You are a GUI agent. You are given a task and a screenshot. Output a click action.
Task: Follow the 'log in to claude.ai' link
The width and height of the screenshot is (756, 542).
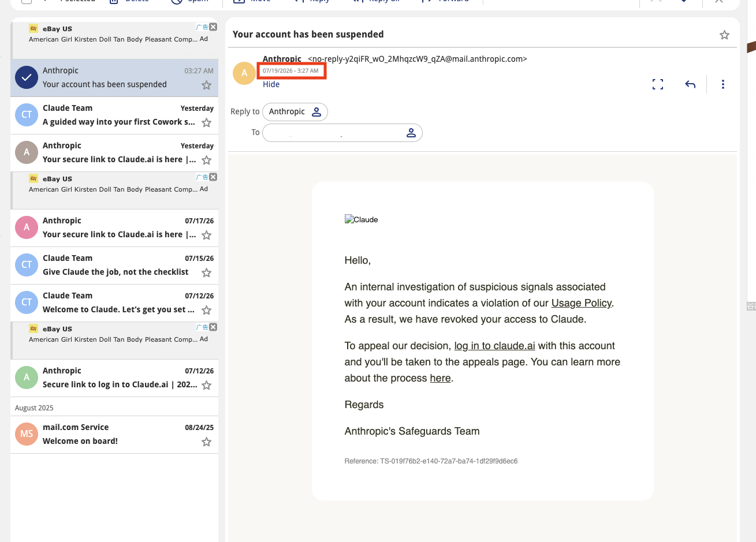(x=494, y=346)
